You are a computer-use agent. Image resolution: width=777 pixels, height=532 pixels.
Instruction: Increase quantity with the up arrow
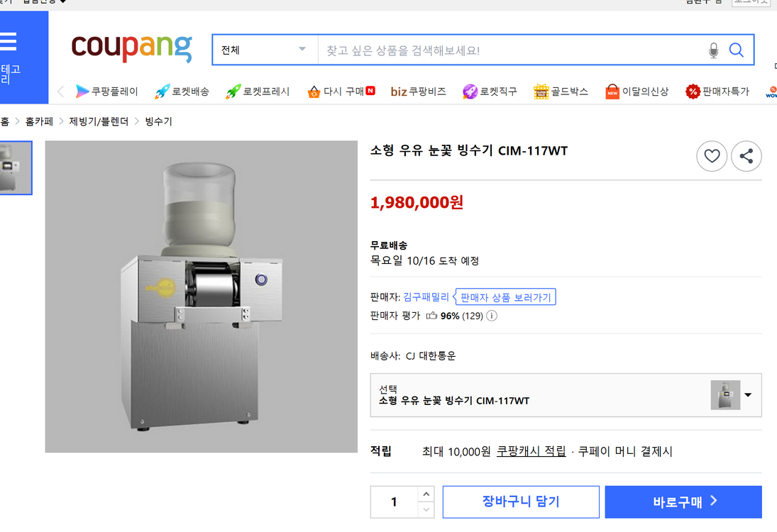[426, 494]
